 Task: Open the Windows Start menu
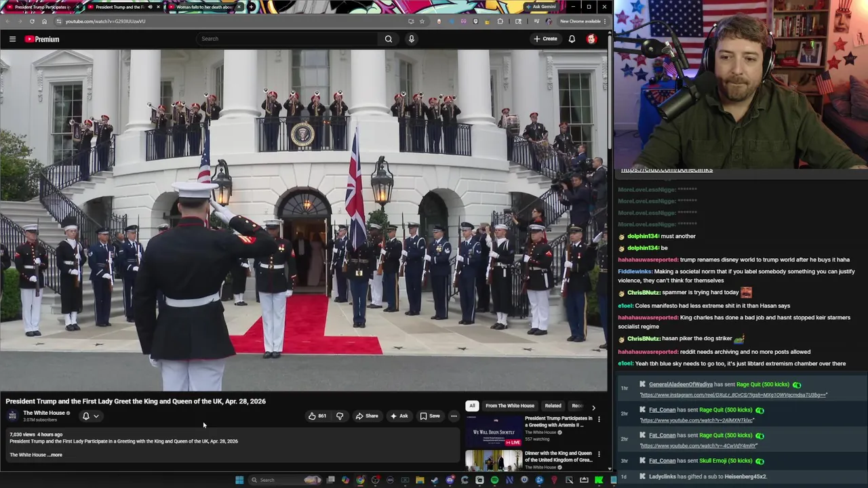click(239, 480)
